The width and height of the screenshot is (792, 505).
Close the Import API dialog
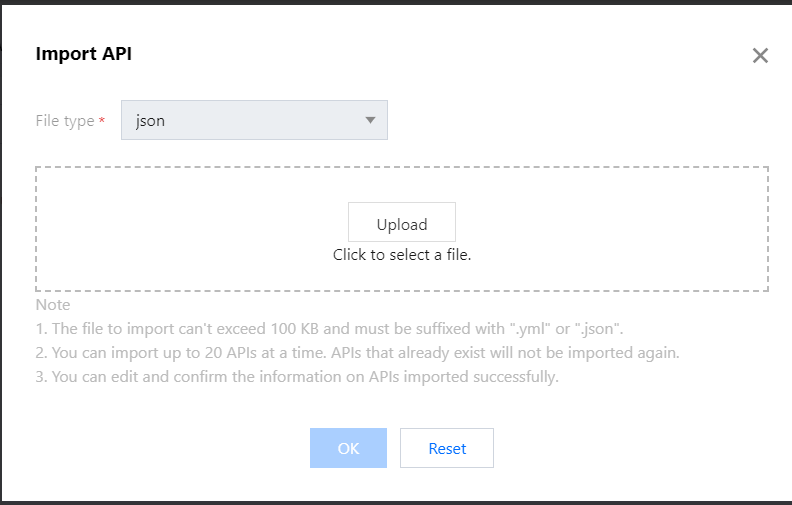[x=760, y=56]
